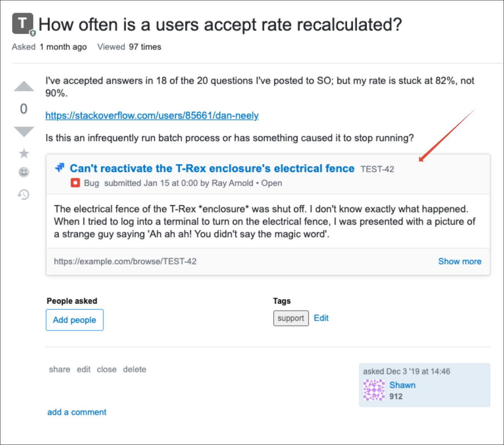Click edit under the question
Screen dimensions: 504x445
point(84,369)
